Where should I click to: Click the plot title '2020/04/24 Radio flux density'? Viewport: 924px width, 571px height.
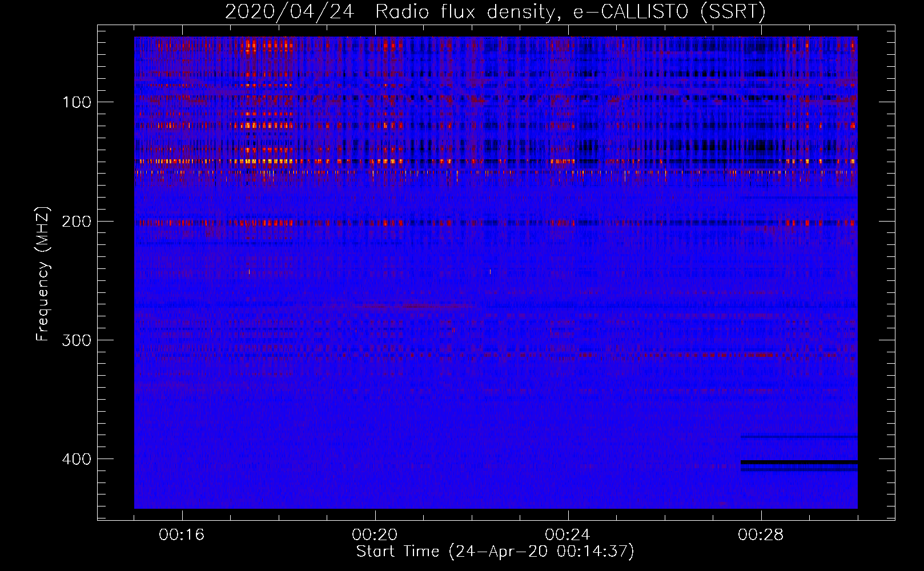click(x=495, y=11)
